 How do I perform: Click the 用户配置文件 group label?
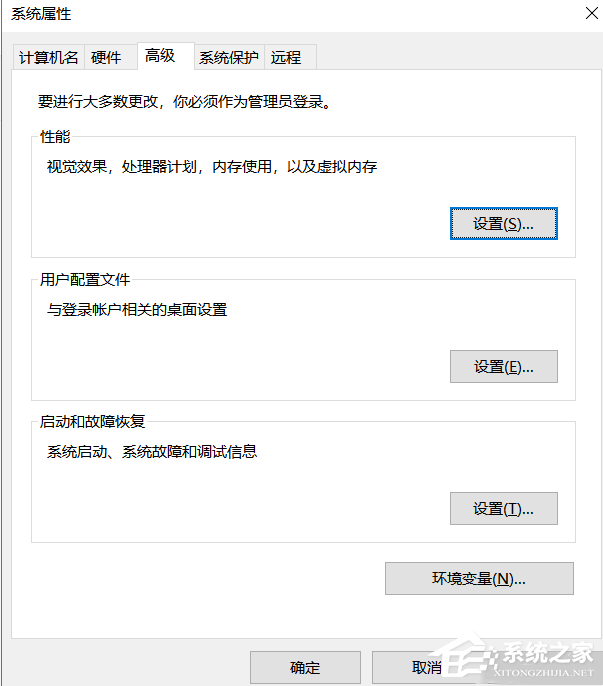click(x=85, y=280)
